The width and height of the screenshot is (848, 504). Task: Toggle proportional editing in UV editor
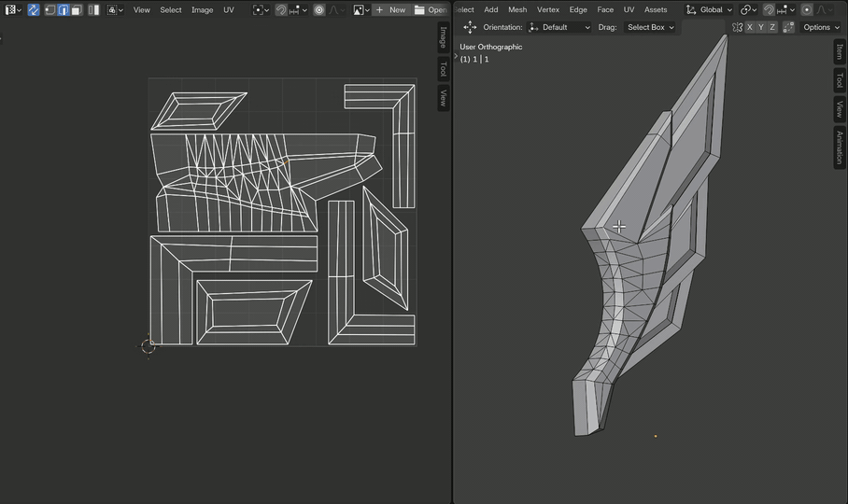point(319,9)
